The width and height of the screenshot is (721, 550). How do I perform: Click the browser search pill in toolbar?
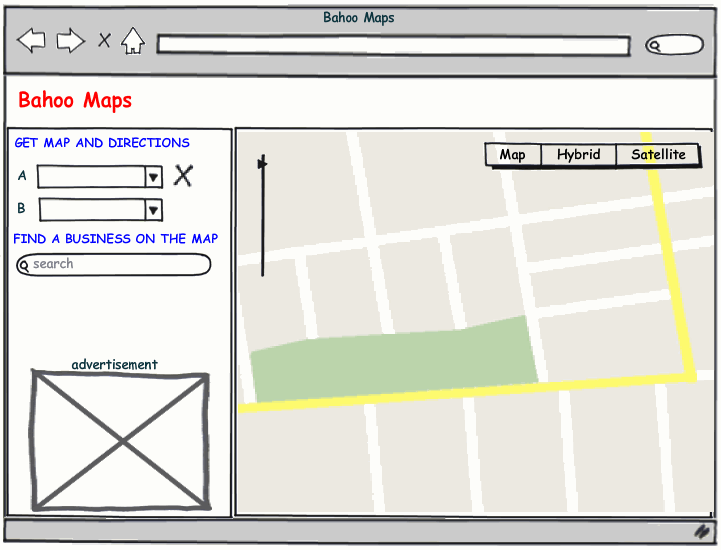[x=674, y=45]
